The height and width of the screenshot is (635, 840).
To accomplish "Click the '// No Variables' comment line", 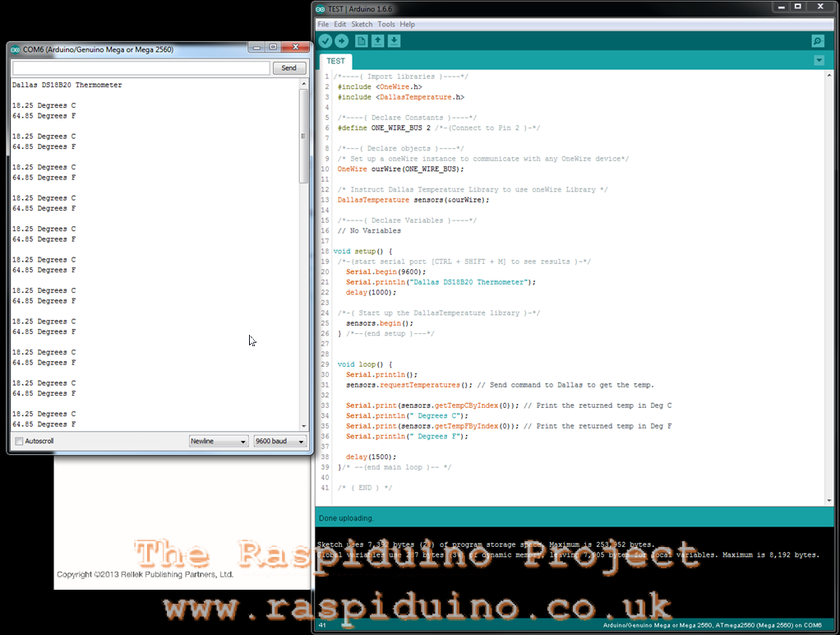I will [369, 230].
